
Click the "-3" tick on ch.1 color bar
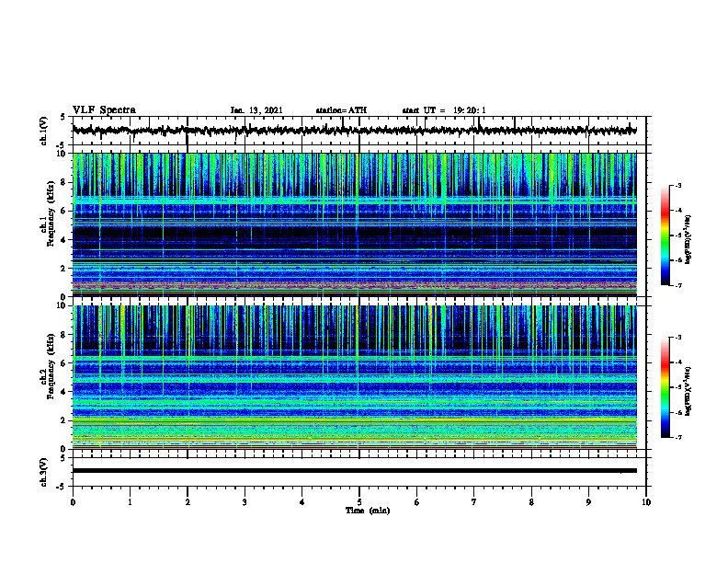pos(678,185)
